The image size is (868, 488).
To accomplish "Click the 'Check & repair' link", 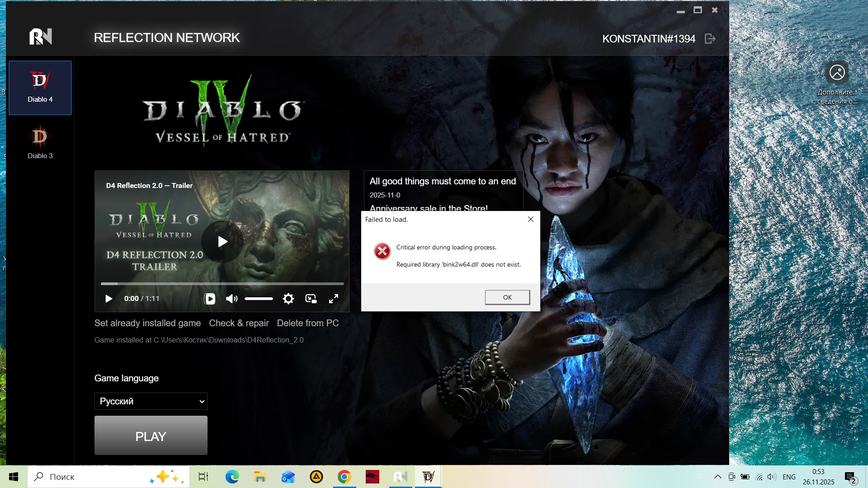I will coord(239,323).
